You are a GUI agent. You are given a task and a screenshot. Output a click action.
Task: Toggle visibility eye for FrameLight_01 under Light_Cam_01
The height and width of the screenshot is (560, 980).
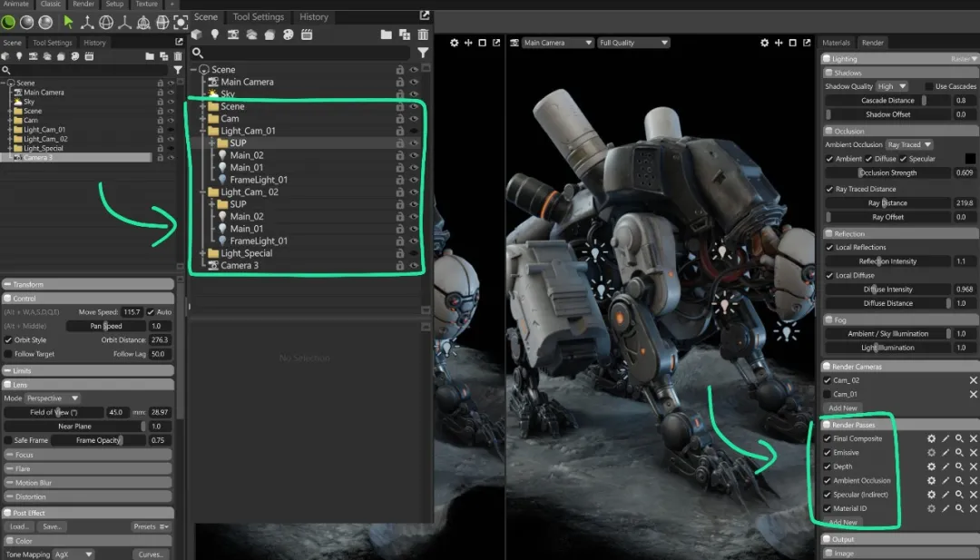click(414, 180)
